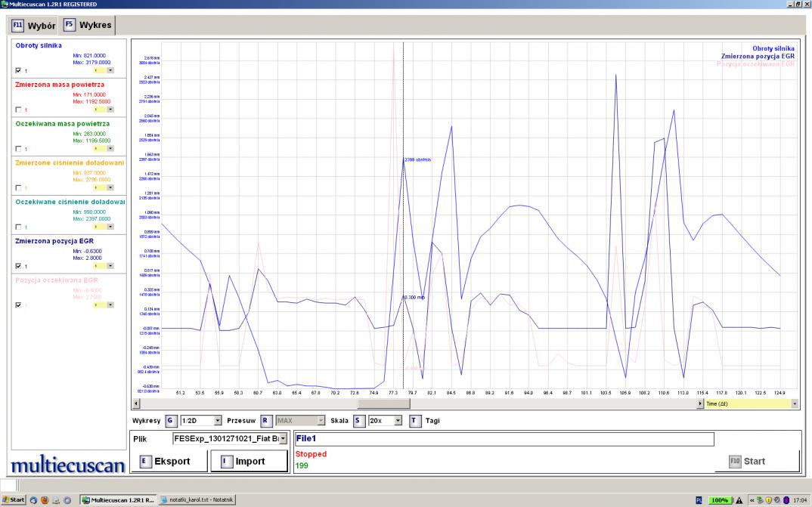Click the Import button
This screenshot has width=812, height=507.
(x=249, y=461)
